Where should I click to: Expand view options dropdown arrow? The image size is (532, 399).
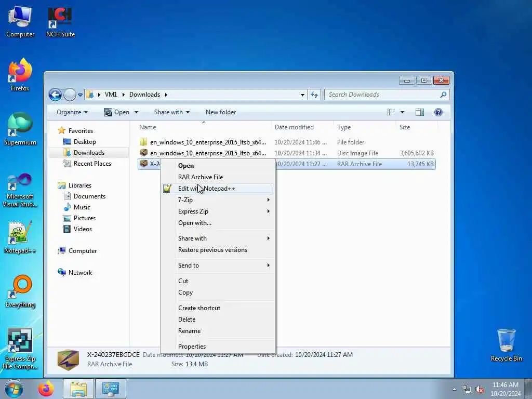[x=403, y=112]
